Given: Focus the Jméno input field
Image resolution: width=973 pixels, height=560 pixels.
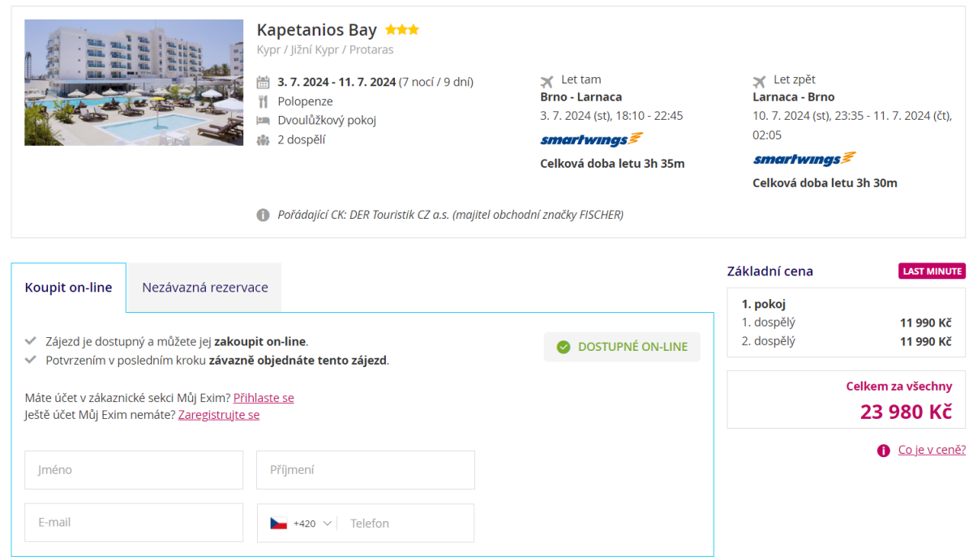Looking at the screenshot, I should pos(134,470).
